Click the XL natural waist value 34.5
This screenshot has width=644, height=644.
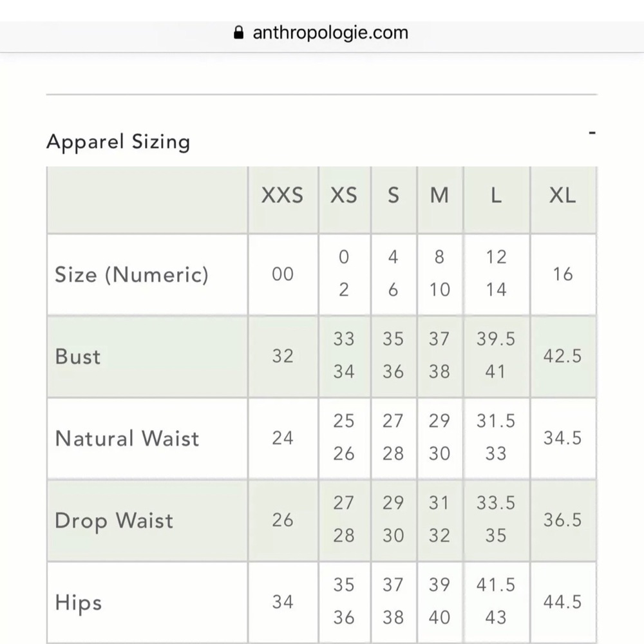click(x=563, y=438)
